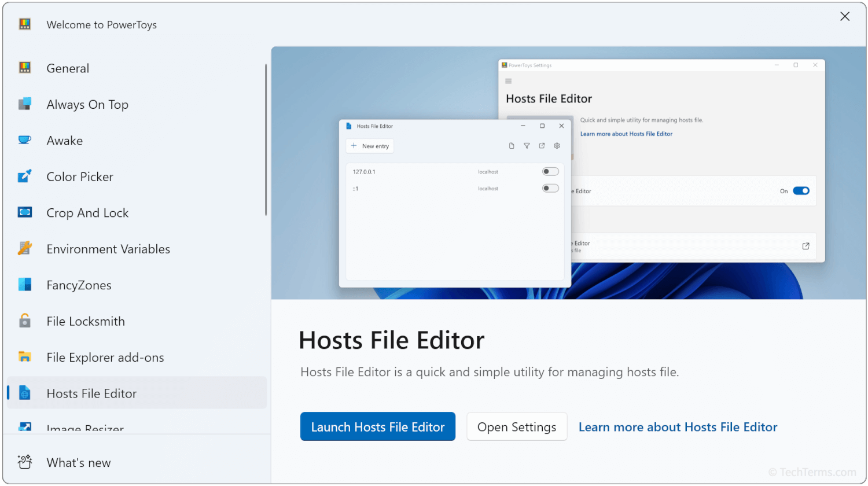
Task: Click the sidebar vertical scrollbar
Action: click(x=266, y=140)
